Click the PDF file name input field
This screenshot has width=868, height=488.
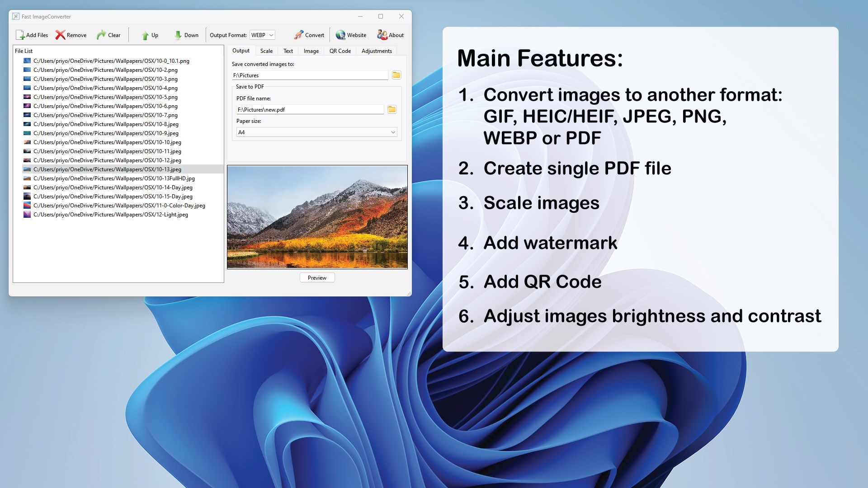(x=310, y=109)
